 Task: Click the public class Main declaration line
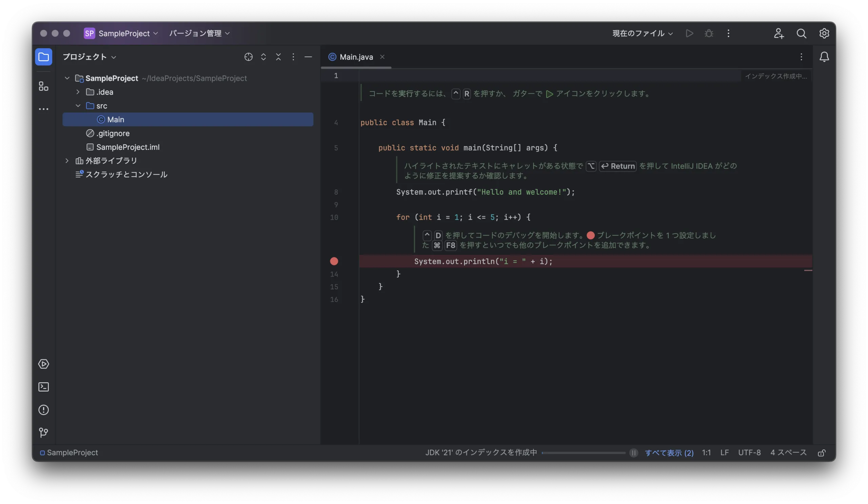(403, 123)
